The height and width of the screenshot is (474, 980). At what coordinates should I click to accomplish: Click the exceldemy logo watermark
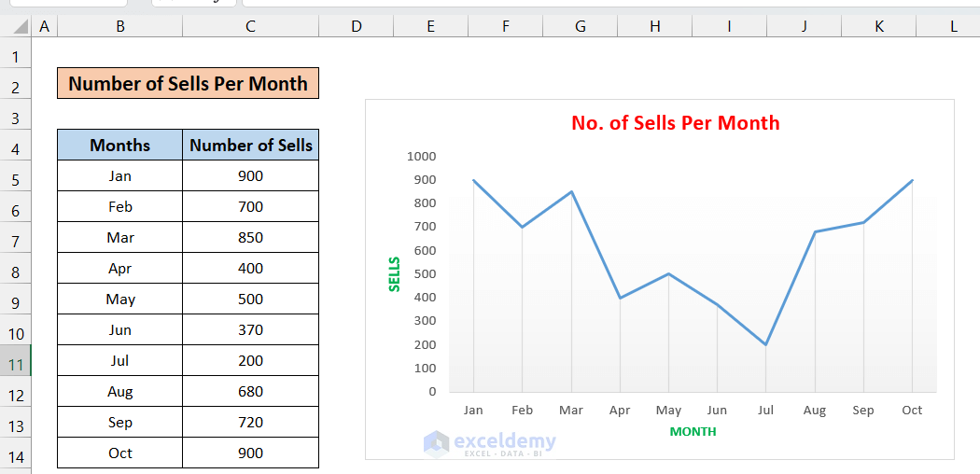pos(489,443)
